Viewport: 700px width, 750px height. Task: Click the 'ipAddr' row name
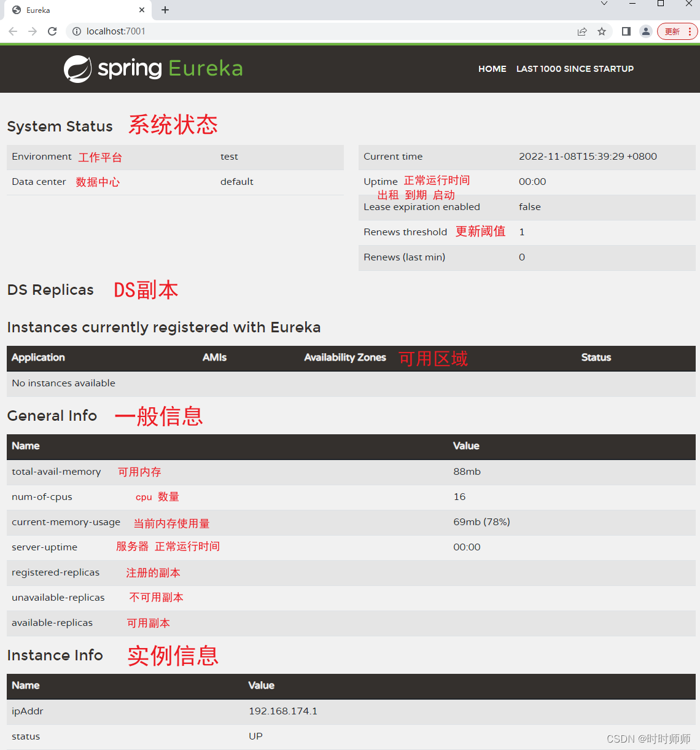28,711
